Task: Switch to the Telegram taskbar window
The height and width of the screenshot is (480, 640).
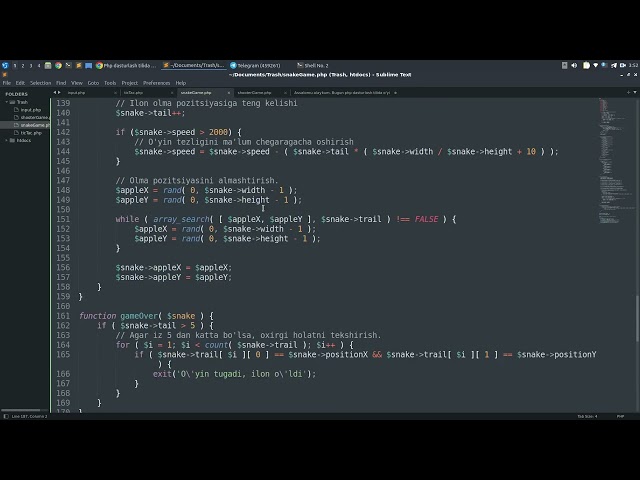Action: pyautogui.click(x=256, y=65)
